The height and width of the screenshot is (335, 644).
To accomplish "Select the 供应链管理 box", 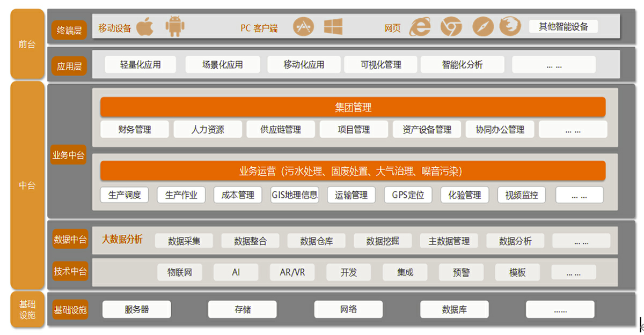I will click(x=281, y=129).
